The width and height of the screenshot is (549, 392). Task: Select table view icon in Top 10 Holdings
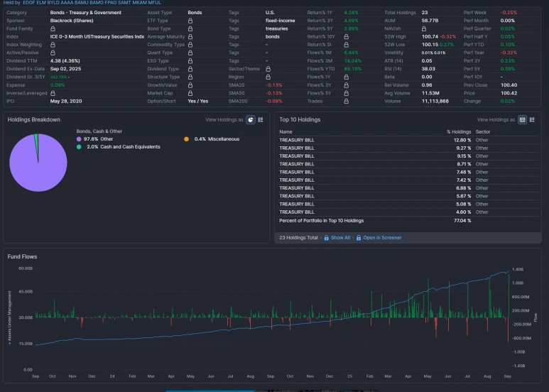click(x=523, y=120)
